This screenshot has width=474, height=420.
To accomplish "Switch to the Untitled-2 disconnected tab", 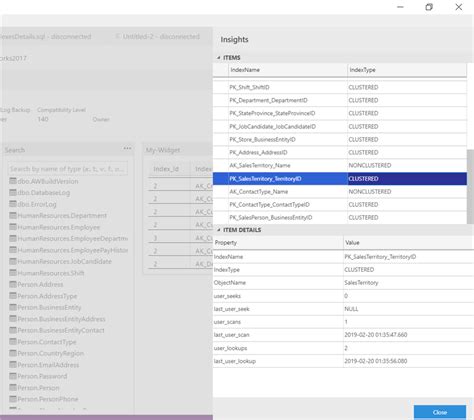I will point(157,36).
